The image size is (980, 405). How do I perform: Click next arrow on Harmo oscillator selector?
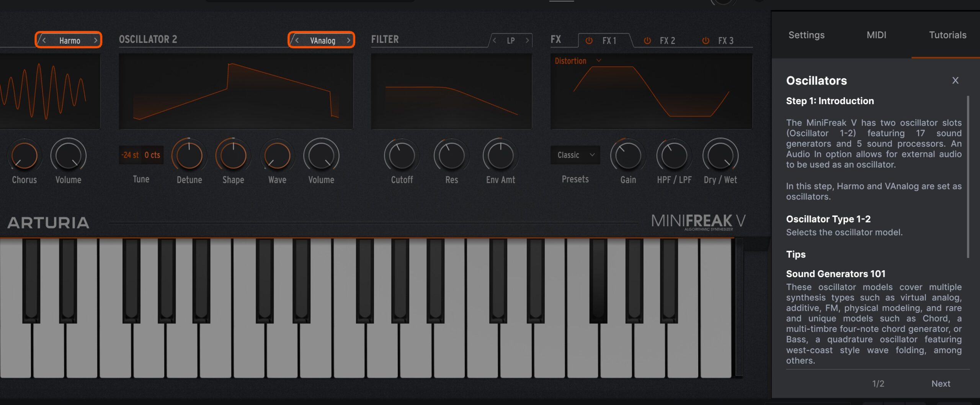[x=95, y=40]
